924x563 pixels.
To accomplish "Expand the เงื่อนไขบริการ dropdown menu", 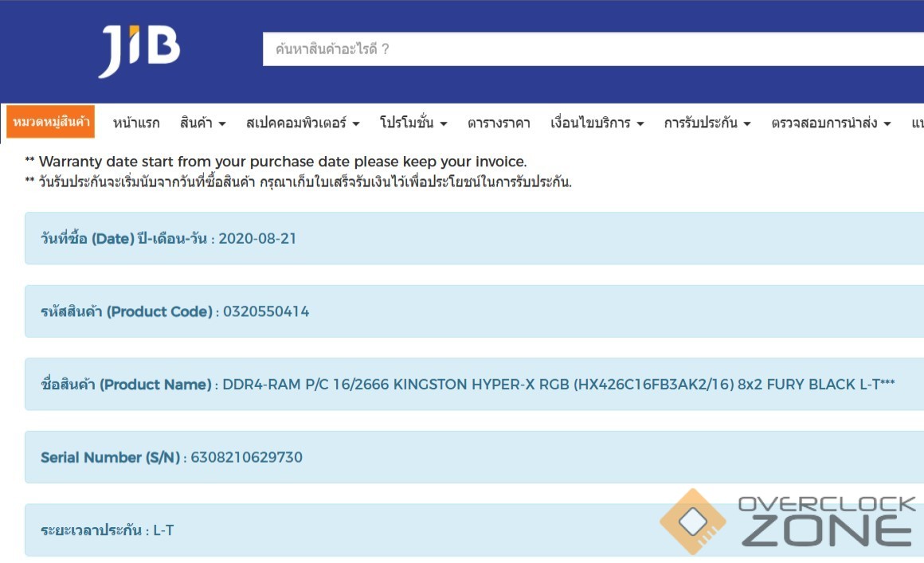I will coord(597,123).
